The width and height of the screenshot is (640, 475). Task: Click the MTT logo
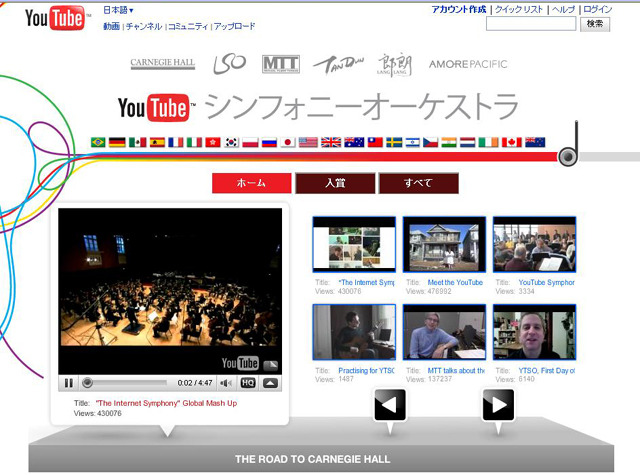click(x=280, y=64)
